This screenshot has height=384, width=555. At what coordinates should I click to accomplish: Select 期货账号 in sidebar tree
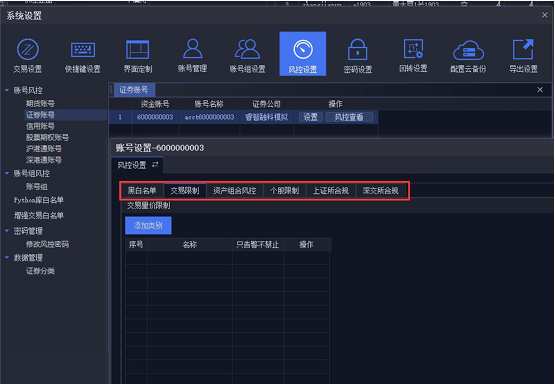pyautogui.click(x=40, y=103)
